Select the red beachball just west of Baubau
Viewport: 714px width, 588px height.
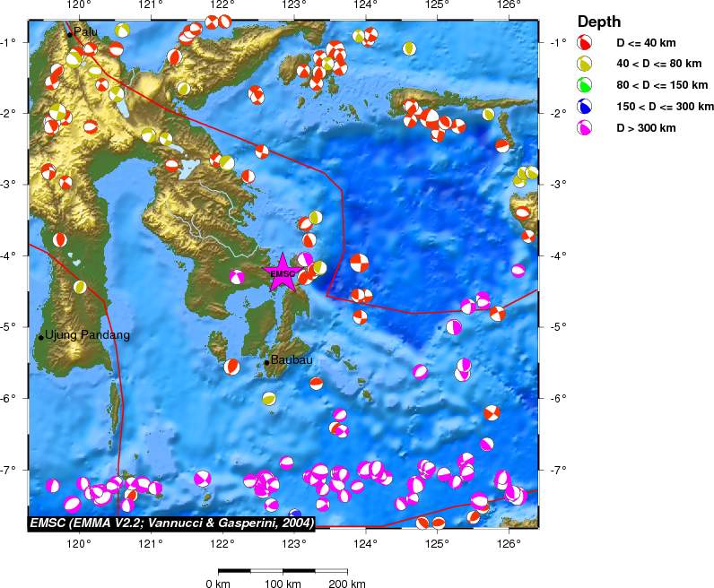231,367
